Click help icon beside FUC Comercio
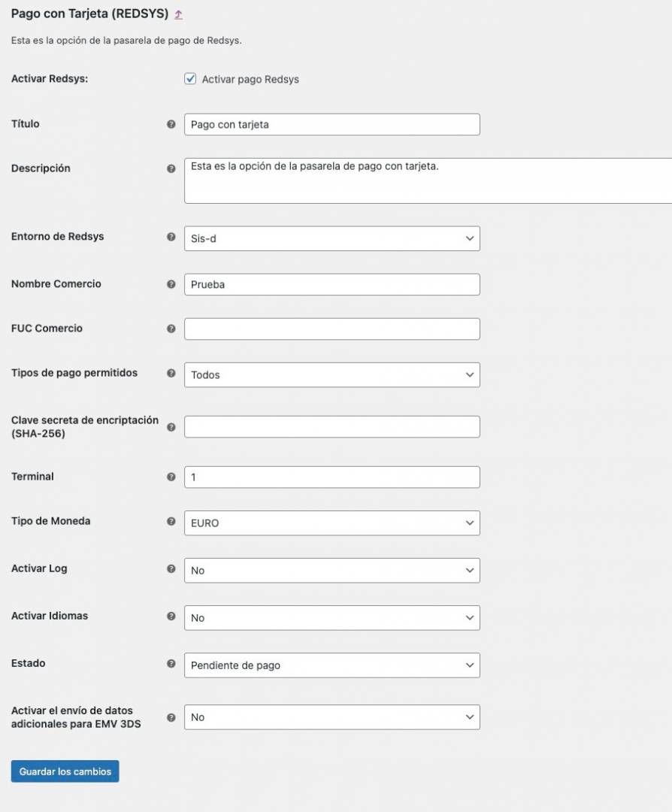 (x=171, y=329)
